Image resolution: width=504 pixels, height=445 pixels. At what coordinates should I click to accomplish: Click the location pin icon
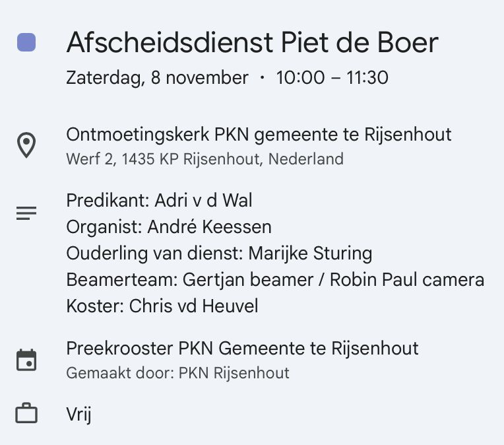click(26, 145)
